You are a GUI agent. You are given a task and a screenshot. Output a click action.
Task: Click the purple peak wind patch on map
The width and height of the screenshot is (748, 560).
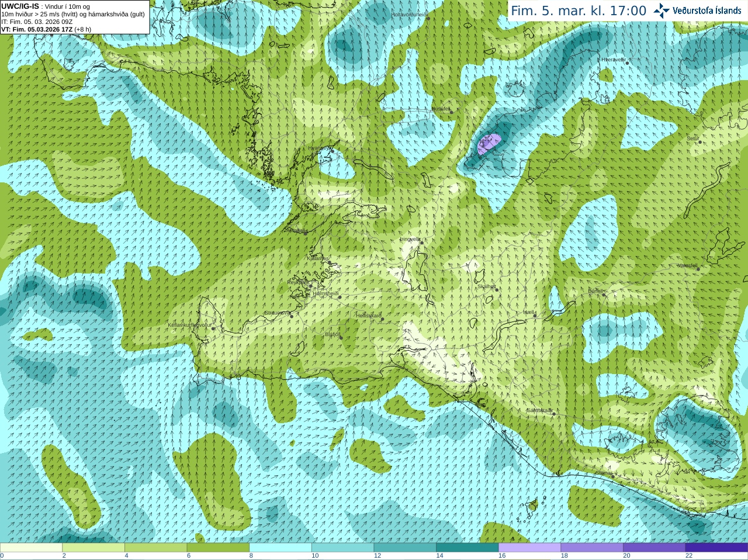tap(489, 143)
